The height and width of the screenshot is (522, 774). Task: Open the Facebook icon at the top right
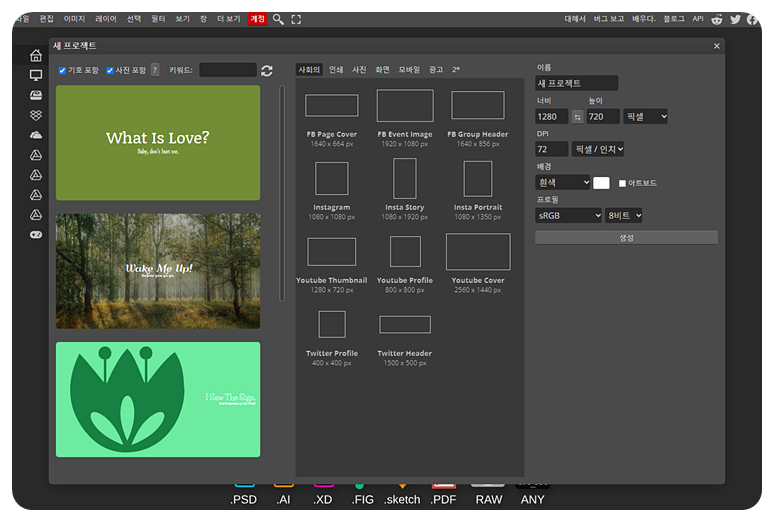[x=752, y=19]
